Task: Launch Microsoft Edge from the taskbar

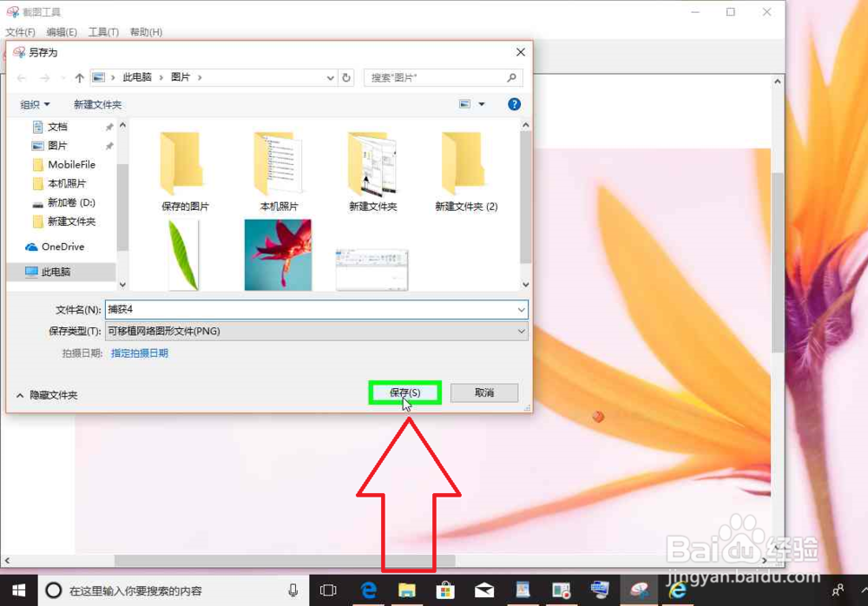Action: [369, 590]
